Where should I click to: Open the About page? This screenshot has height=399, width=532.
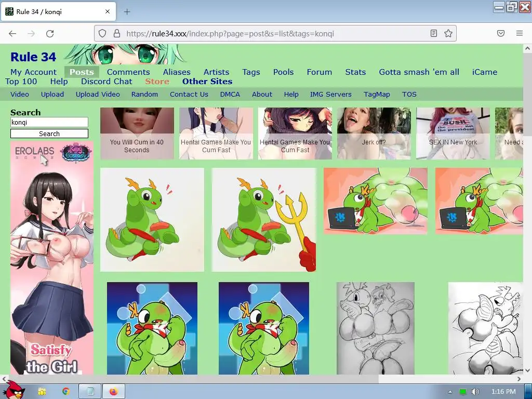pos(262,95)
